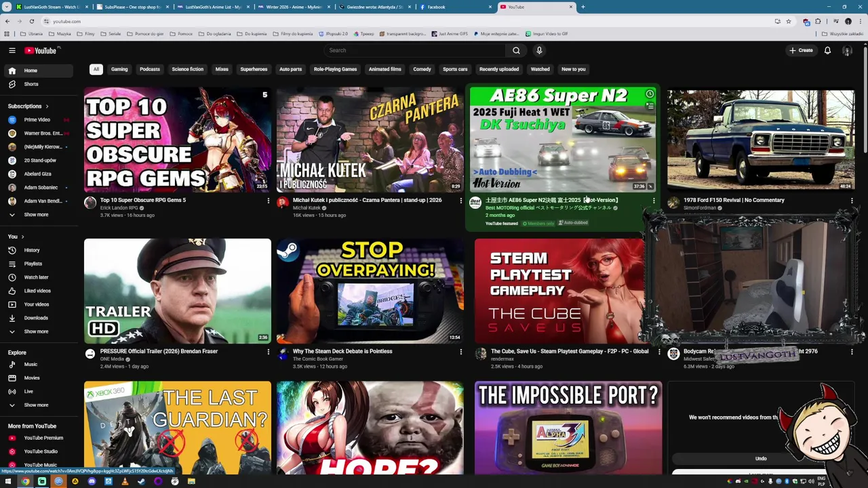Viewport: 868px width, 488px height.
Task: Open VLC from the taskbar
Action: click(x=125, y=481)
